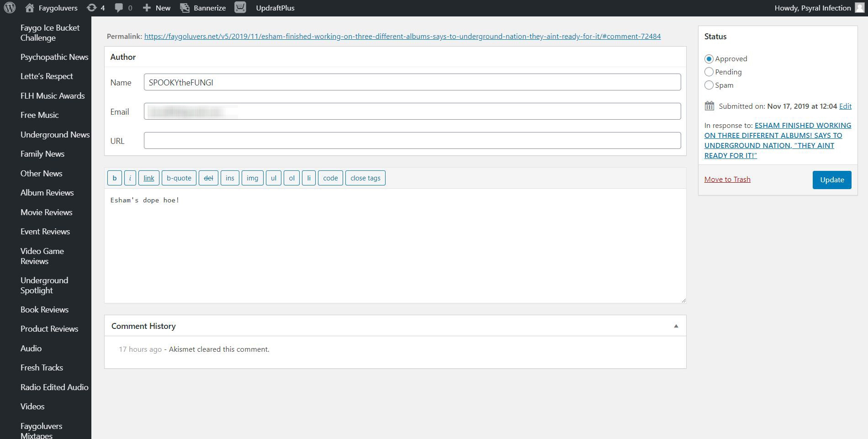
Task: Click the ins quicktag button
Action: (x=230, y=178)
